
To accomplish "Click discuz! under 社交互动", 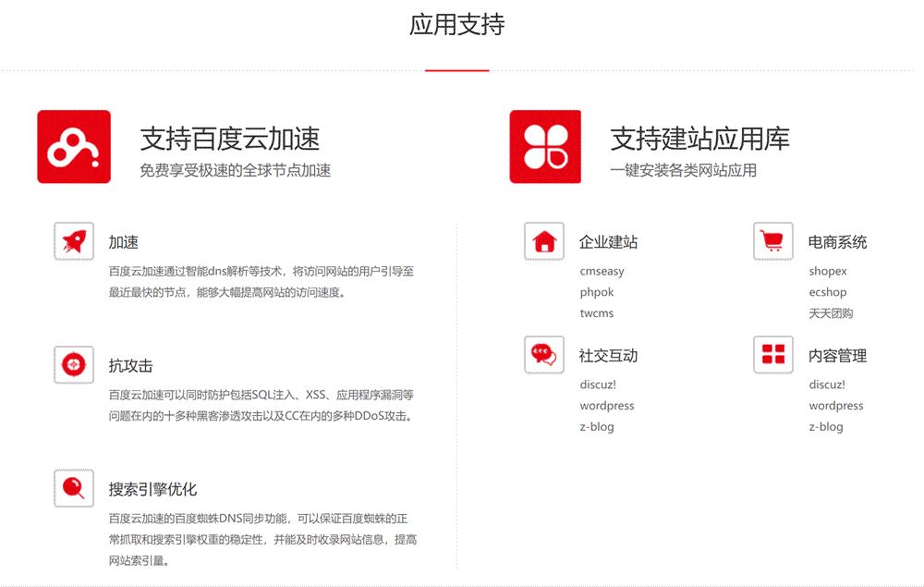I will tap(597, 385).
